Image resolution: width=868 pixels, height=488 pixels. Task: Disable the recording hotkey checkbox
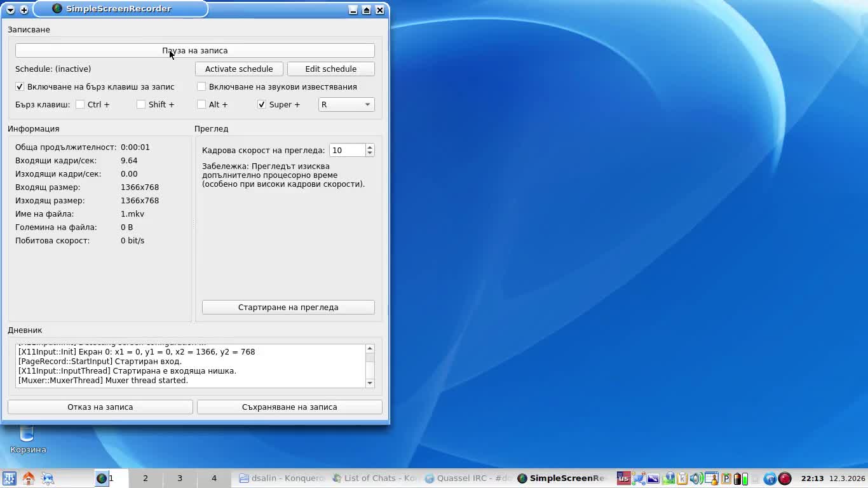tap(20, 86)
